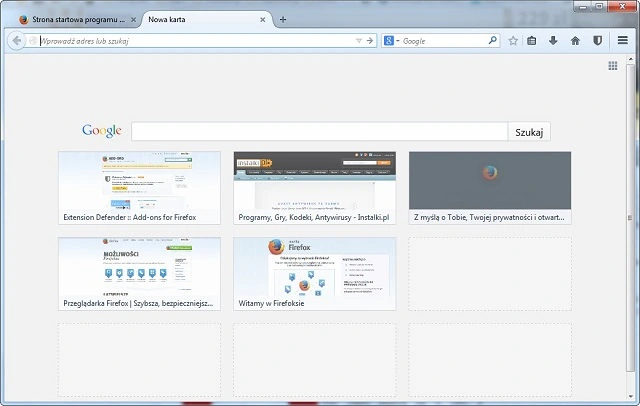
Task: Click the scrollbar up arrow
Action: click(x=630, y=60)
